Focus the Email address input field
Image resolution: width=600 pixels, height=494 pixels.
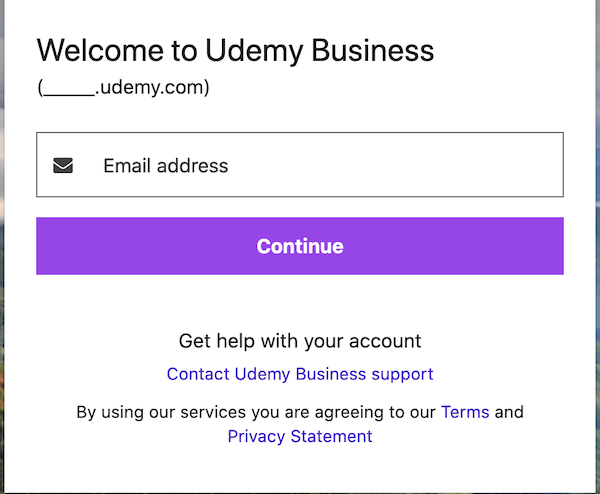[x=300, y=165]
